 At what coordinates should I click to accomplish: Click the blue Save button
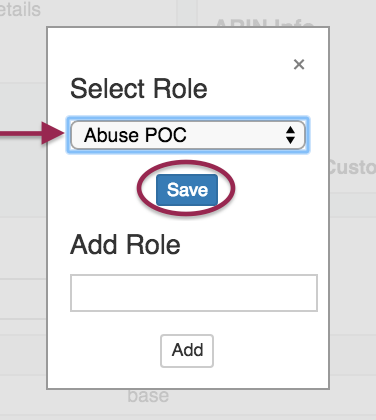[187, 190]
